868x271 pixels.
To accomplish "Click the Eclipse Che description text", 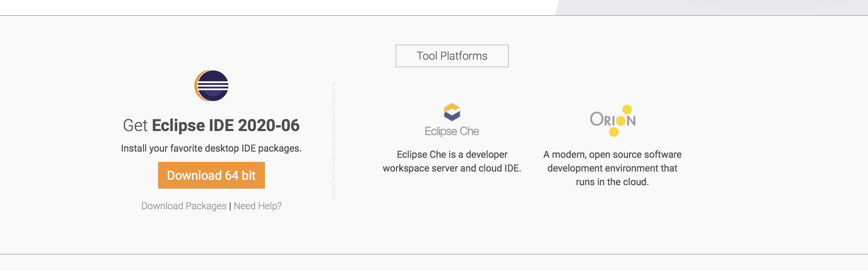I will 452,161.
